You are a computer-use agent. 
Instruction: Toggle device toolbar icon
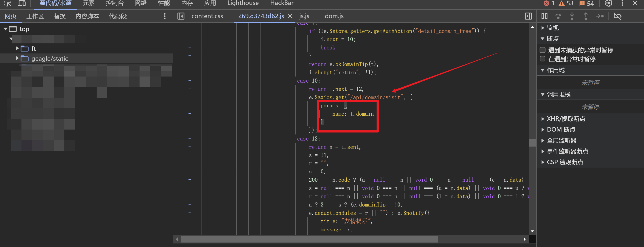22,3
